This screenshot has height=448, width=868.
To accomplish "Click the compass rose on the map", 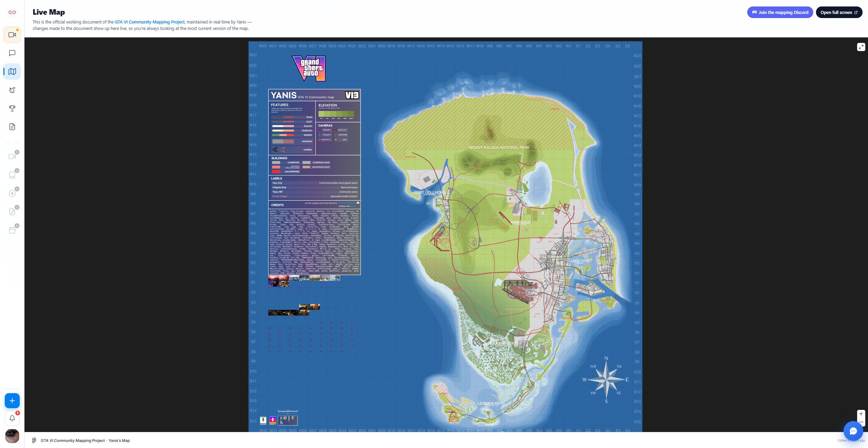I will coord(606,380).
